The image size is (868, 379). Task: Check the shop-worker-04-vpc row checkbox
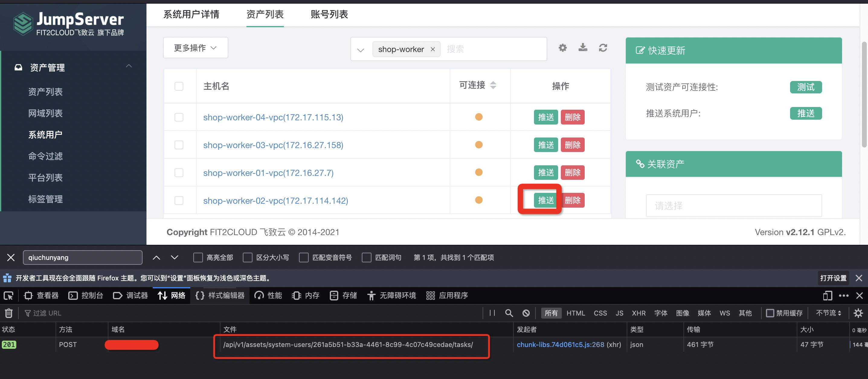click(179, 117)
